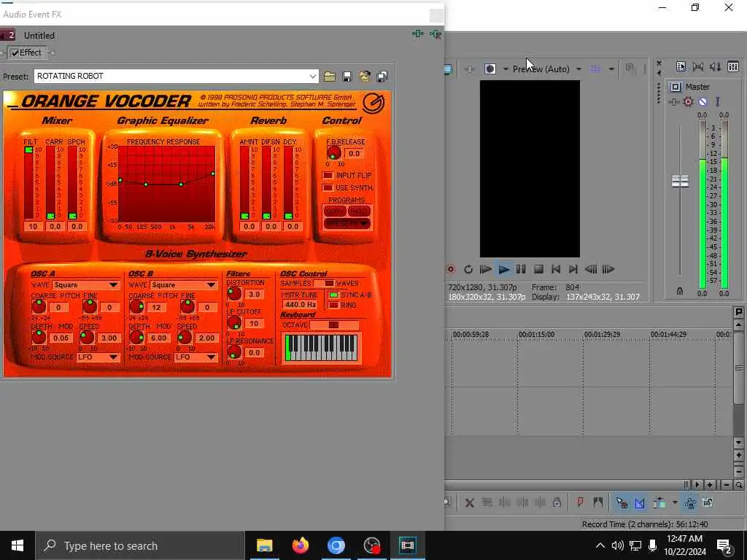
Task: Start playback with the Play button
Action: click(x=503, y=269)
